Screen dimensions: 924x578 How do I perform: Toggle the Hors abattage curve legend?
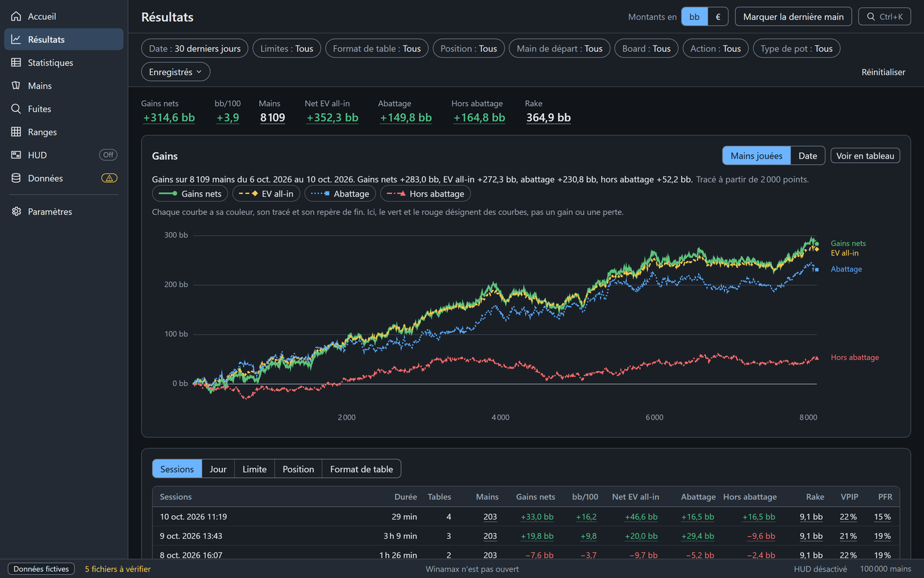coord(425,194)
